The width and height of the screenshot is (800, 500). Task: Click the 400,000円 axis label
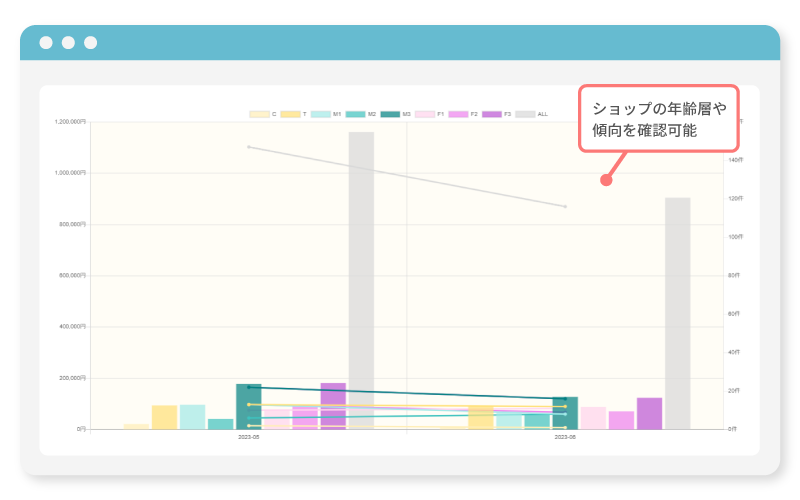click(x=72, y=327)
